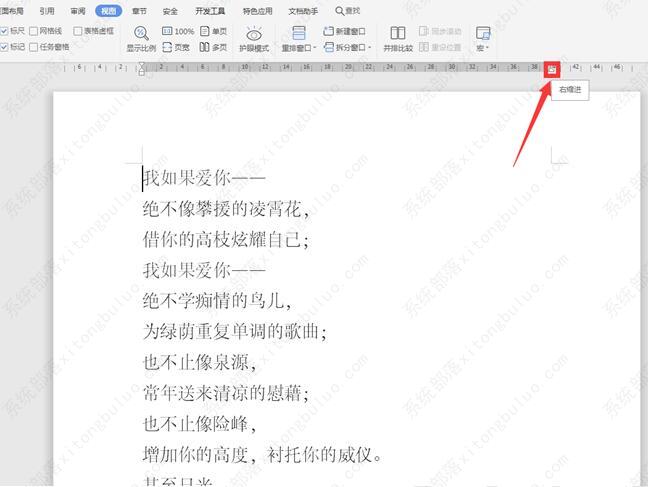Viewport: 648px width, 487px height.
Task: Start 并排比较 side-by-side comparison
Action: pyautogui.click(x=398, y=39)
